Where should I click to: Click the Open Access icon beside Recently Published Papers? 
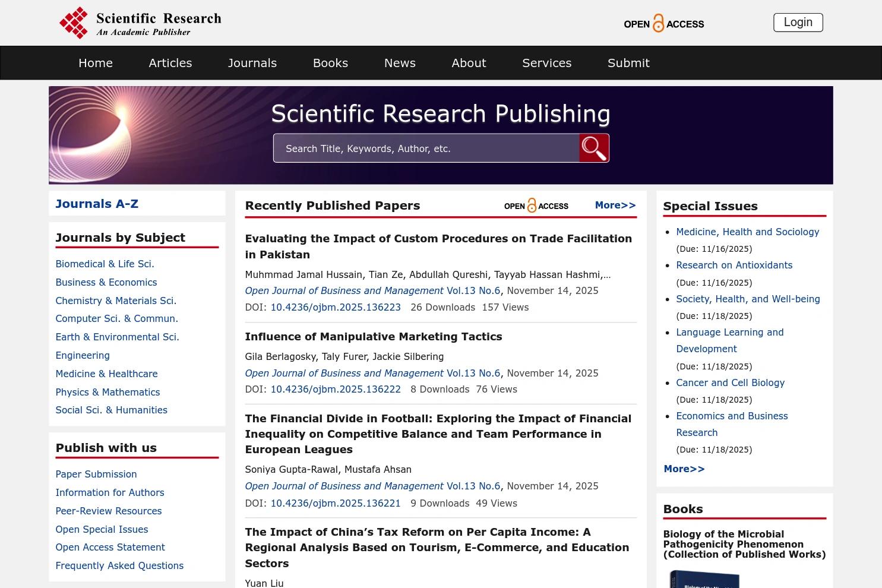[x=535, y=205]
